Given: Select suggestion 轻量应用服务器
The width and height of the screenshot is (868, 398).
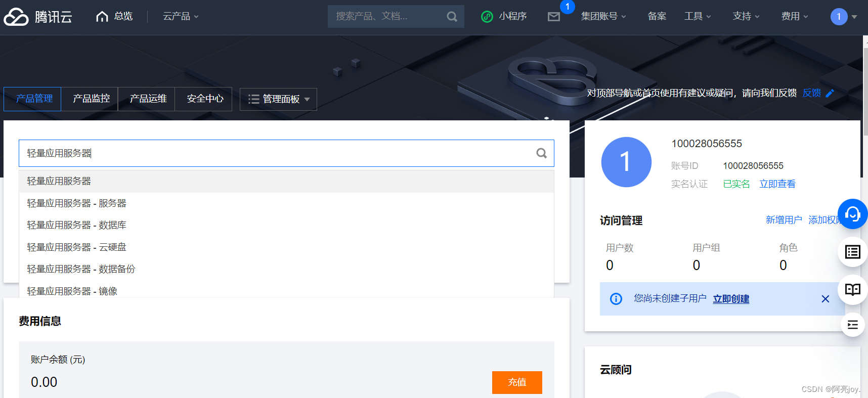Looking at the screenshot, I should coord(286,181).
